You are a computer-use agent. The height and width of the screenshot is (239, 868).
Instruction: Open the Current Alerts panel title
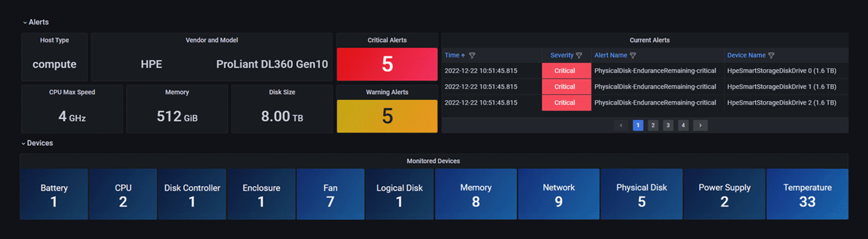650,40
